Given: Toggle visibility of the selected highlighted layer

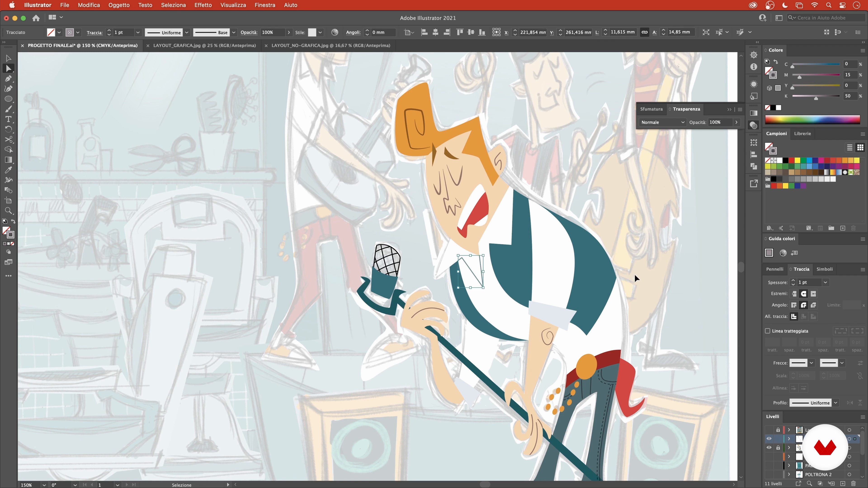Looking at the screenshot, I should tap(769, 439).
